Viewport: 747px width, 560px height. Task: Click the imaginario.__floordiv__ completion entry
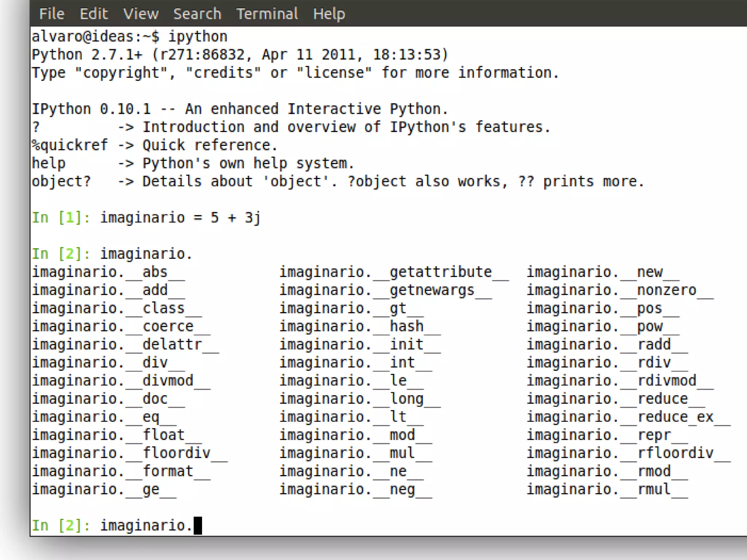point(129,453)
